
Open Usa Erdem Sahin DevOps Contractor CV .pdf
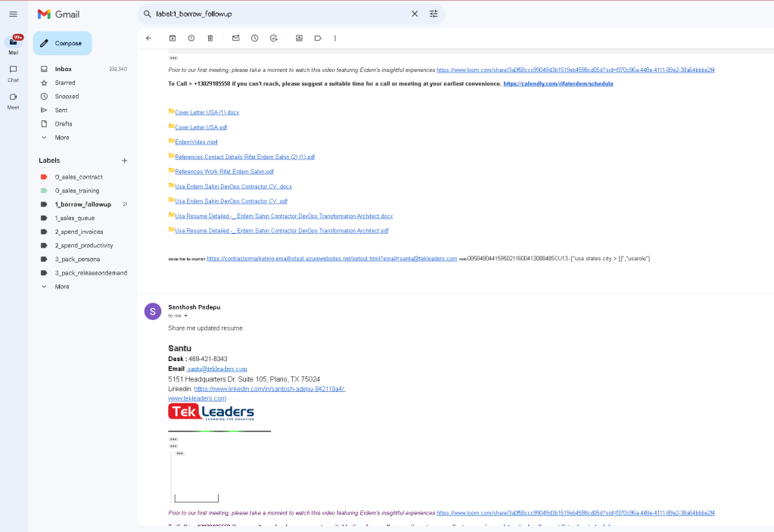(x=231, y=201)
